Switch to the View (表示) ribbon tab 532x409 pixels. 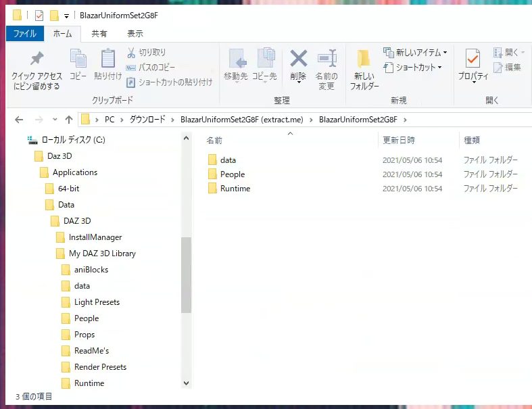(x=135, y=34)
